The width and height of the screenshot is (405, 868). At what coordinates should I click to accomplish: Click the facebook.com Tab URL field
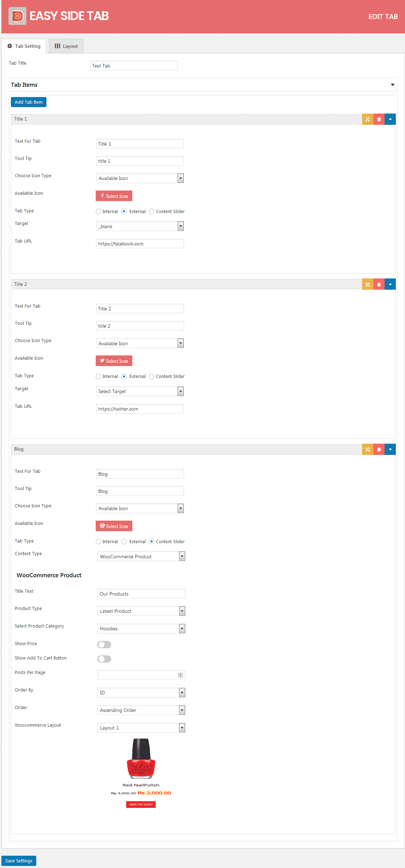(x=140, y=244)
